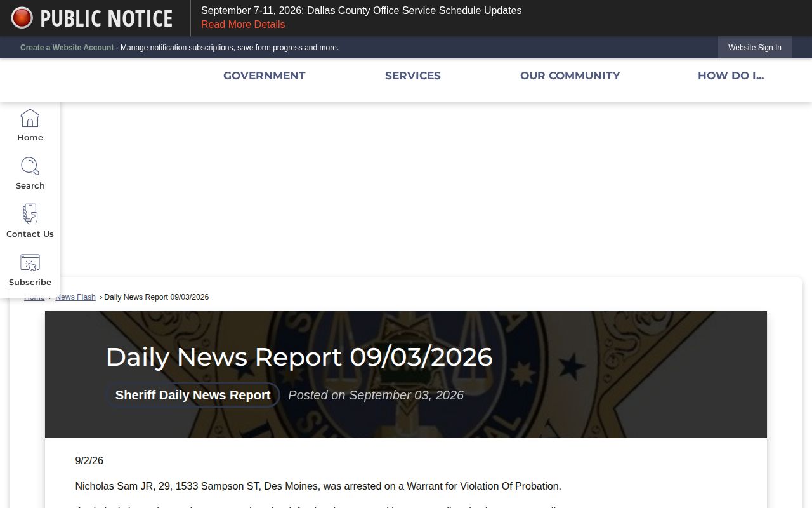Click the Dallas County Office Service Schedule notice text

361,11
